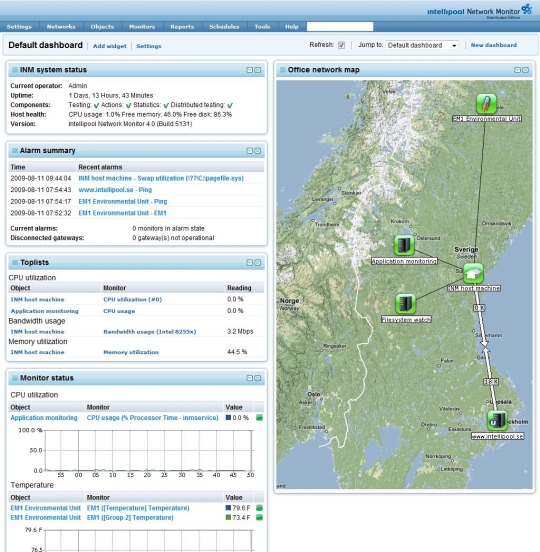Collapse the Monitor status widget
Image resolution: width=540 pixels, height=552 pixels.
click(x=250, y=378)
